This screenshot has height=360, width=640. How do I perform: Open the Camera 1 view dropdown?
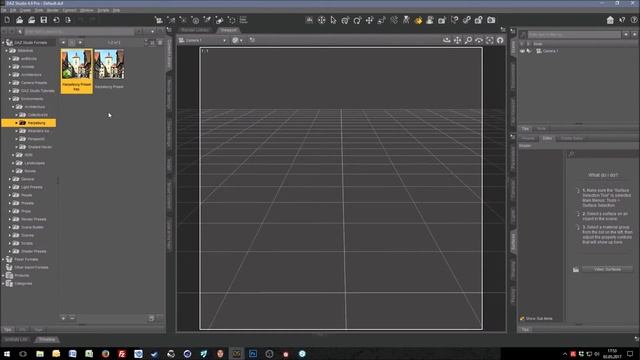point(203,40)
